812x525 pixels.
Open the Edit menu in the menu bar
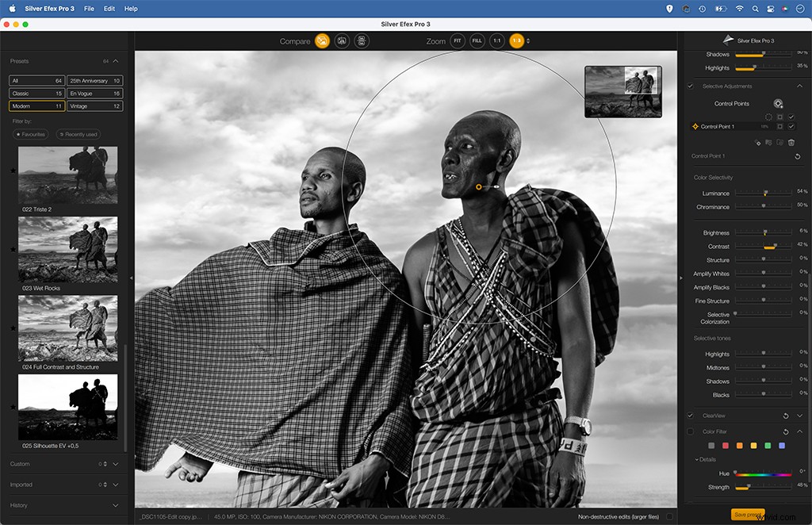[109, 9]
